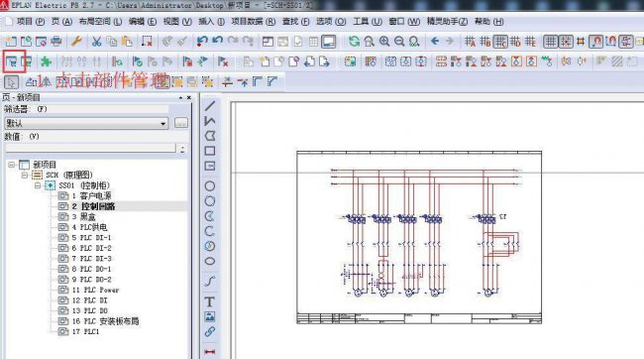This screenshot has height=359, width=644.
Task: Open parts management icon in toolbar
Action: pyautogui.click(x=11, y=61)
